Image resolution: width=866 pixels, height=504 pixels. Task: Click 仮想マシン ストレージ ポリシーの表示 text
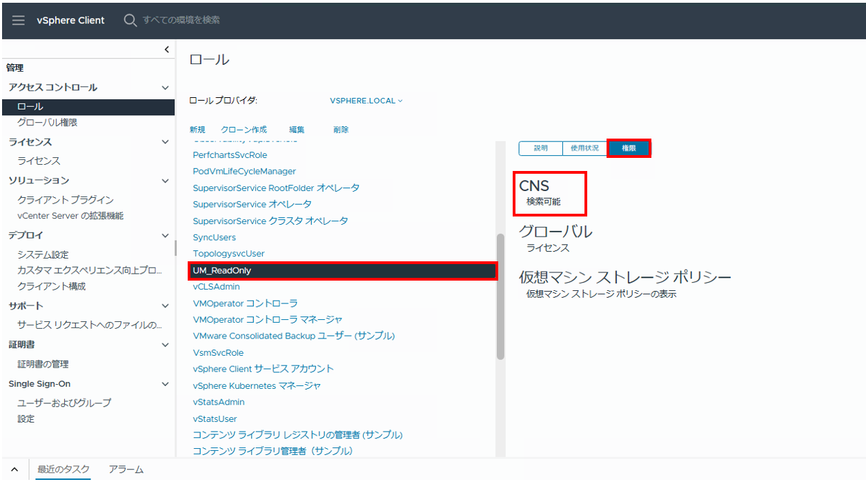[601, 294]
